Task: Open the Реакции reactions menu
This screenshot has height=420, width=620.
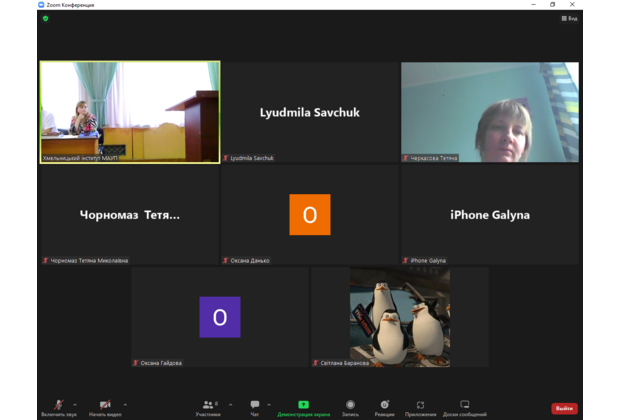Action: (385, 406)
